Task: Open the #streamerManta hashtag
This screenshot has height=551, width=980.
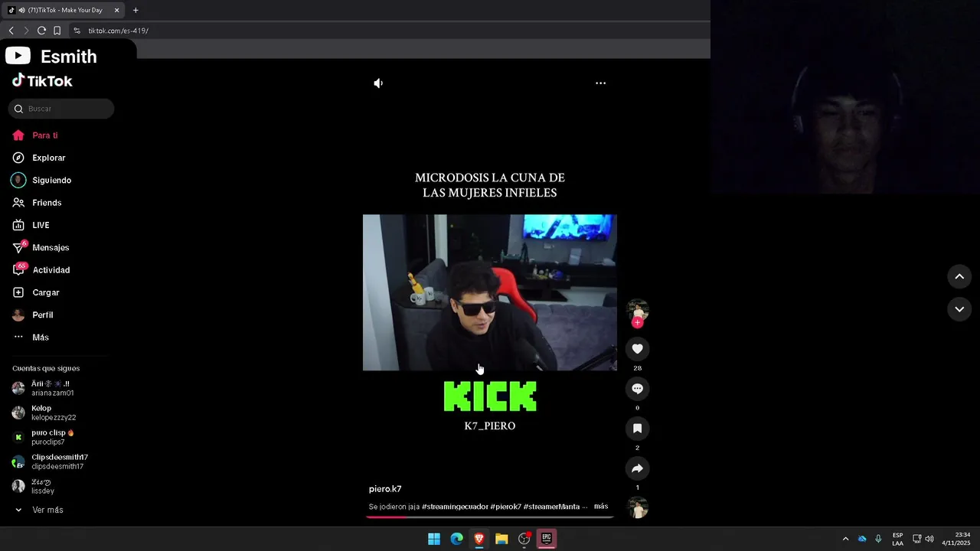Action: pyautogui.click(x=551, y=507)
